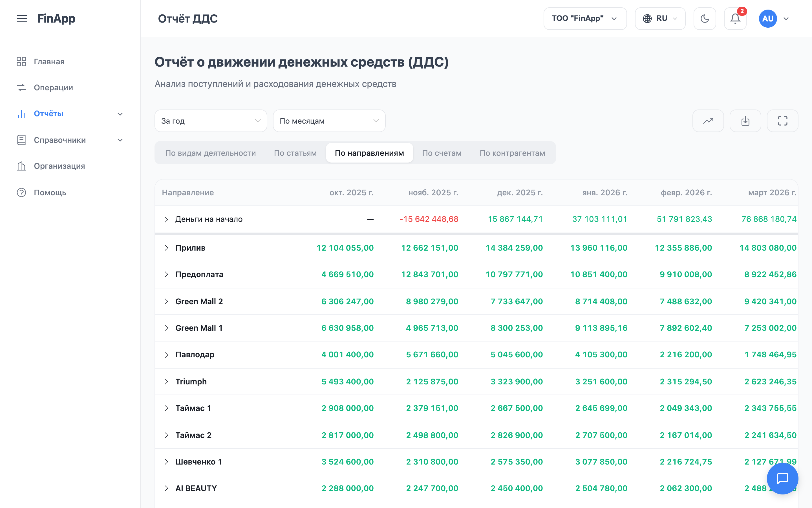Open Справочники sidebar section
Viewport: 812px width, 508px height.
click(60, 140)
